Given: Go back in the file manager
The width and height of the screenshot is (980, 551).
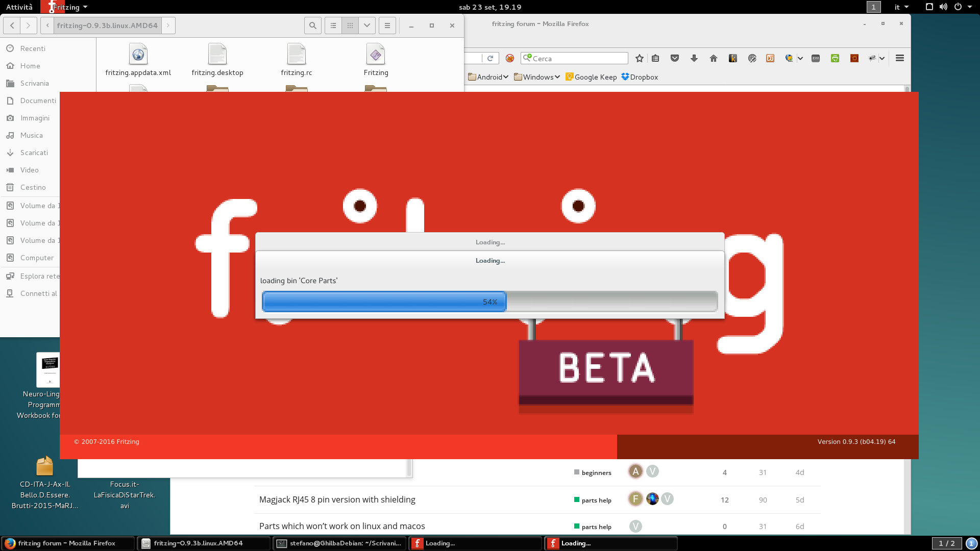Looking at the screenshot, I should coord(12,26).
